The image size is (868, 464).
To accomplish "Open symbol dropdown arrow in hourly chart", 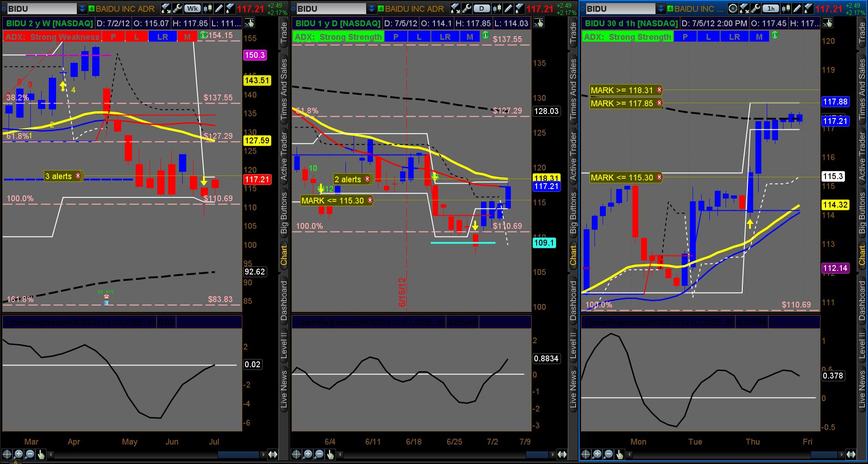I will click(660, 9).
